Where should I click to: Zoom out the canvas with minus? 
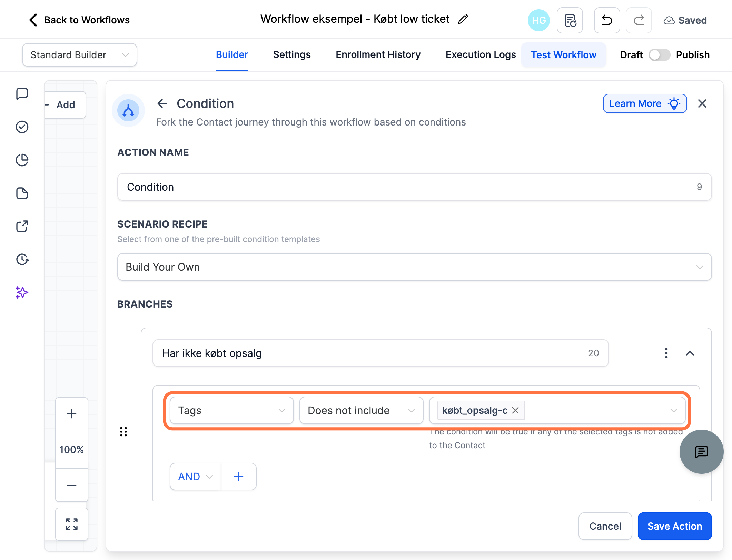pyautogui.click(x=72, y=485)
